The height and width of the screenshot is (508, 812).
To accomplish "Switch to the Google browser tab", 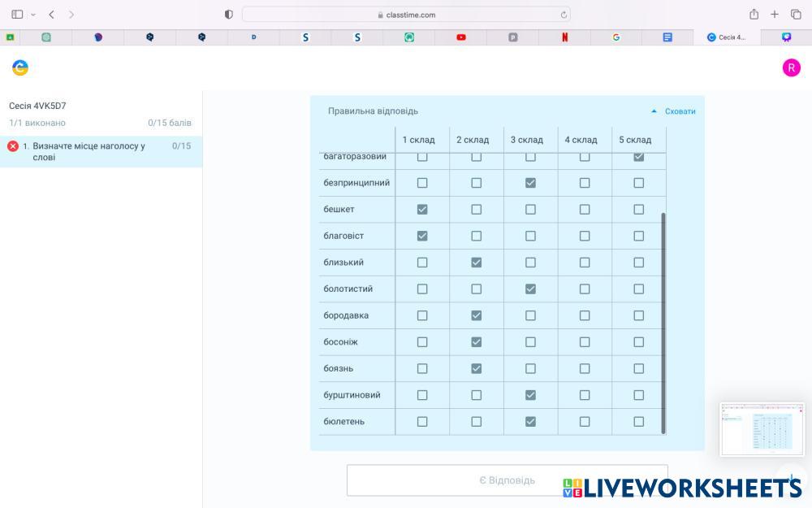I will click(x=616, y=37).
